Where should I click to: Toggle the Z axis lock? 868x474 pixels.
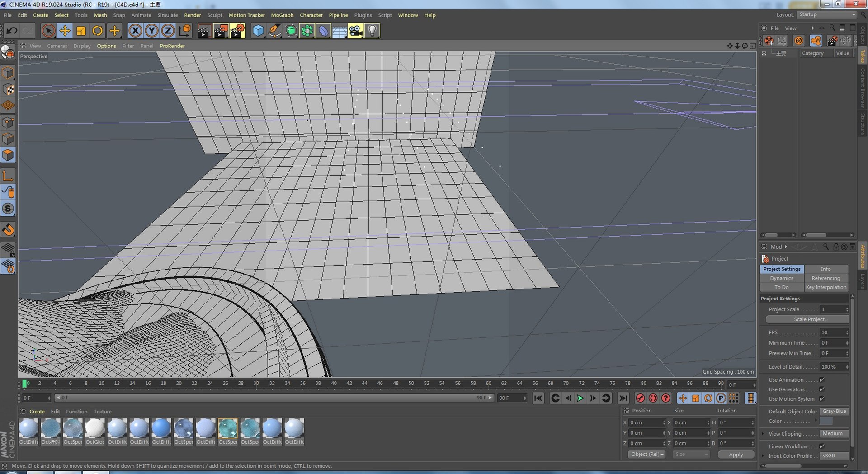[168, 31]
